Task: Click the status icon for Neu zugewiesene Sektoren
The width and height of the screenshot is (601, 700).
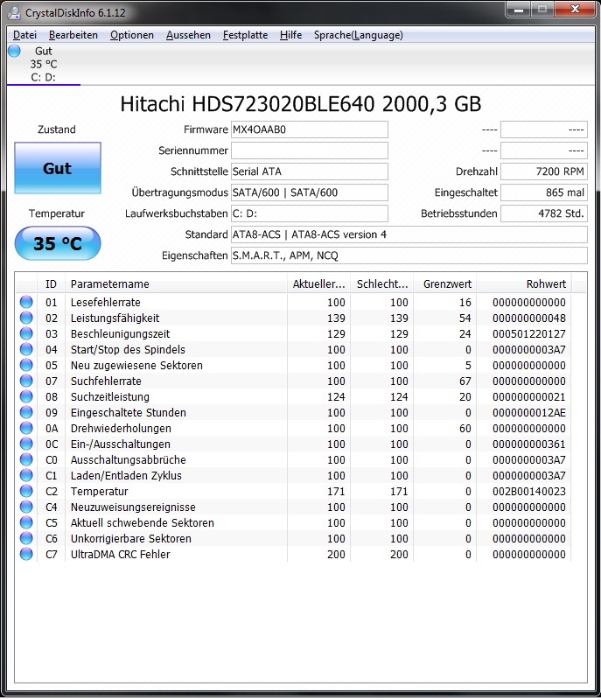Action: [x=26, y=365]
